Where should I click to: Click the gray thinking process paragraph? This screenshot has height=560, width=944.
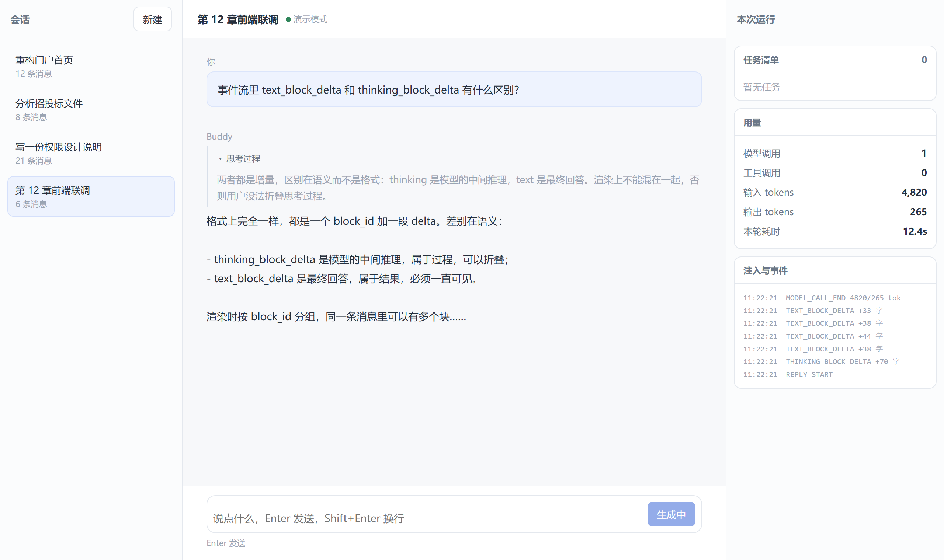click(x=458, y=188)
